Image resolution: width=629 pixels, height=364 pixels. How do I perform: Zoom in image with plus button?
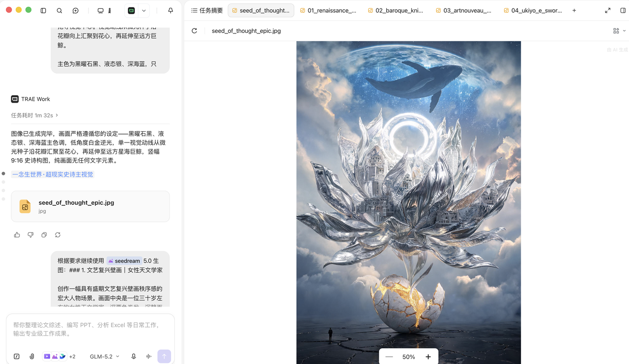point(428,357)
